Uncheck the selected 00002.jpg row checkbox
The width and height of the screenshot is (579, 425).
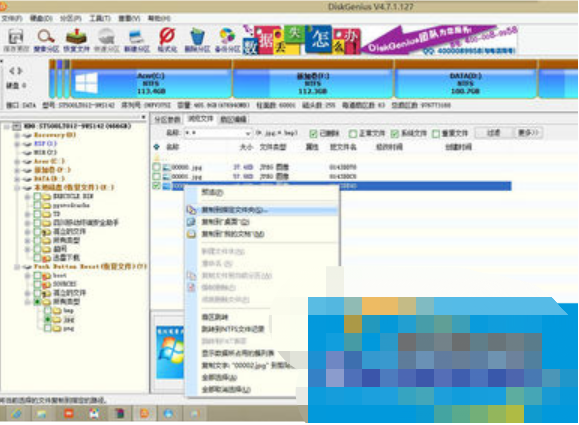157,186
